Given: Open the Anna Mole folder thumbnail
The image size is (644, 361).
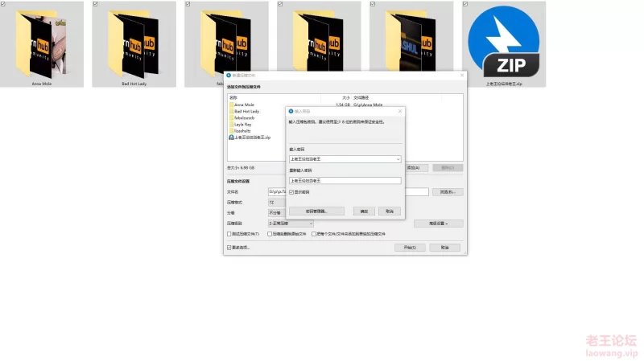Looking at the screenshot, I should (42, 44).
